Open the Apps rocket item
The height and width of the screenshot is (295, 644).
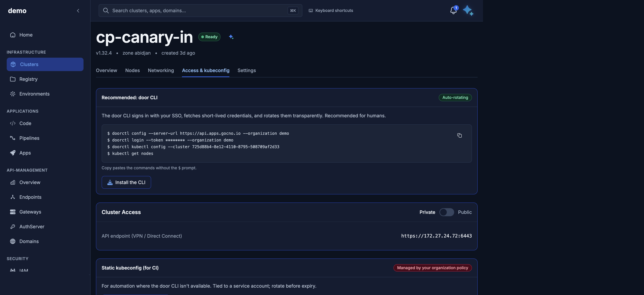click(45, 153)
